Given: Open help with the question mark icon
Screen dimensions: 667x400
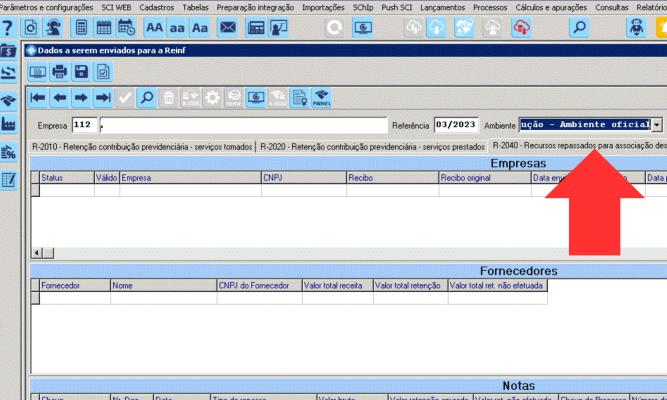Looking at the screenshot, I should click(7, 28).
